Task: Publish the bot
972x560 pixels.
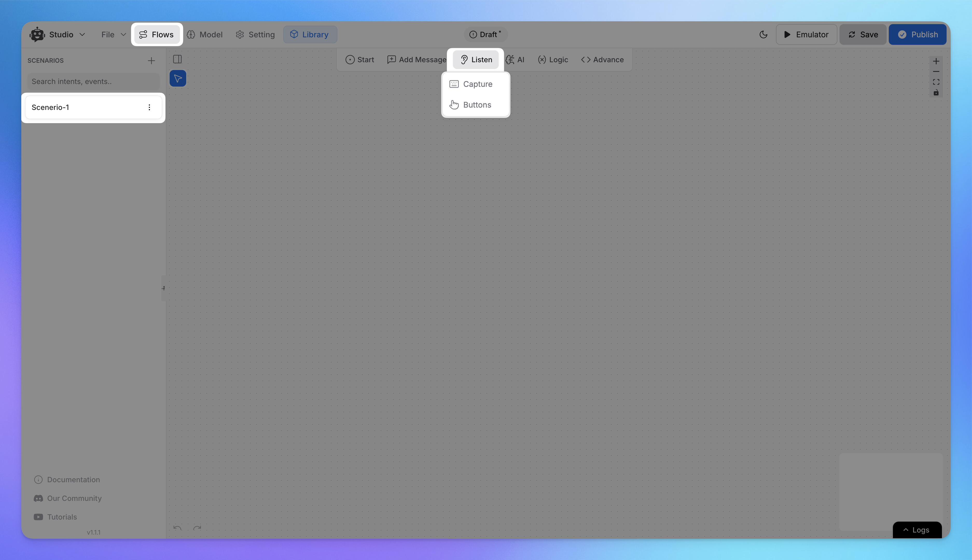Action: 917,35
